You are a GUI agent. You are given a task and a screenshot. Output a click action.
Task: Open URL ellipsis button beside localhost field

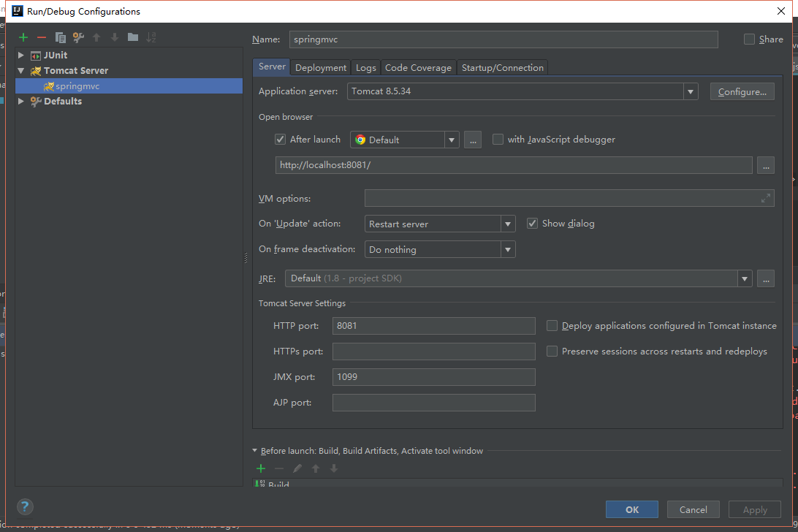tap(766, 165)
